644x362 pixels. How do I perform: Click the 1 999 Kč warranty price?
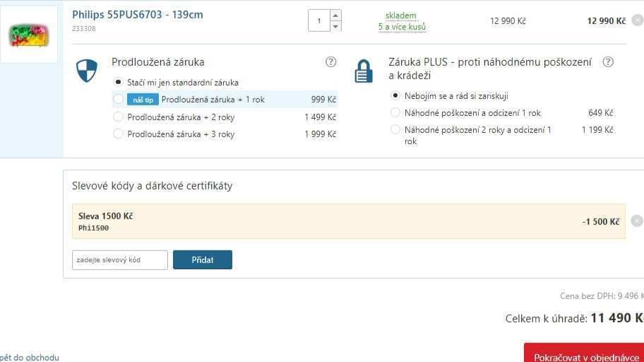coord(321,134)
